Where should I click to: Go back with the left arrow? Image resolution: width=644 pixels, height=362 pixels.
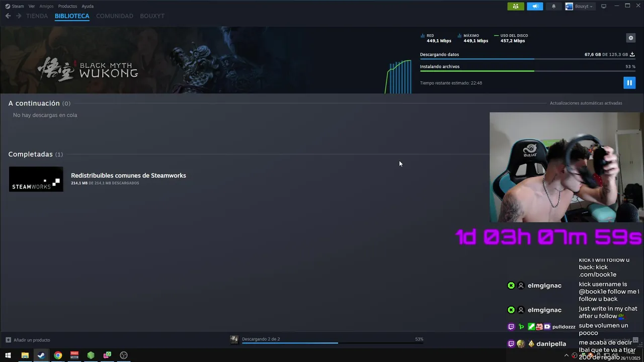click(8, 16)
